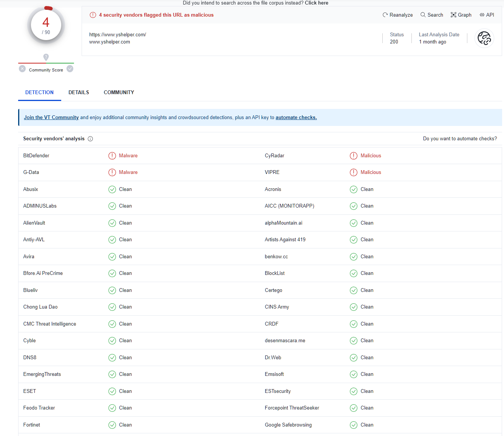Click the 'Join the VT Community' link
The height and width of the screenshot is (436, 504).
(x=51, y=118)
